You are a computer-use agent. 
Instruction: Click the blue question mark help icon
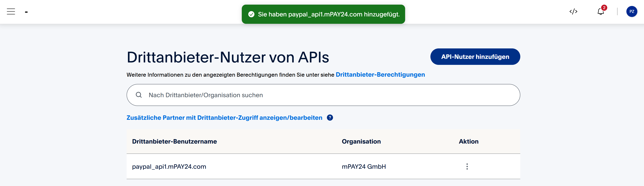point(330,118)
